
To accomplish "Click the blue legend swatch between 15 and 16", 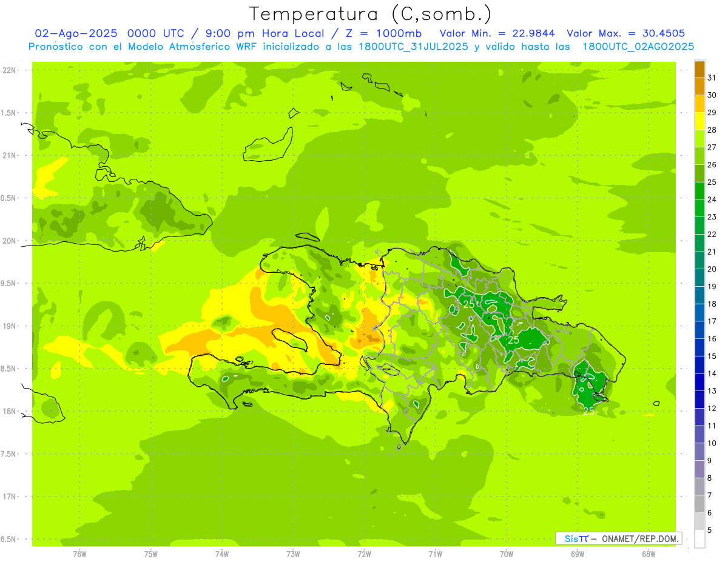I will 699,347.
